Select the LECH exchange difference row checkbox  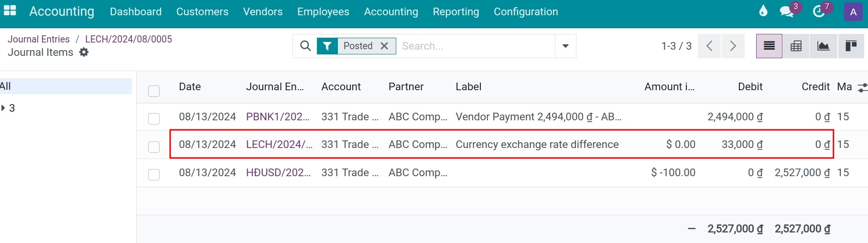click(x=154, y=147)
